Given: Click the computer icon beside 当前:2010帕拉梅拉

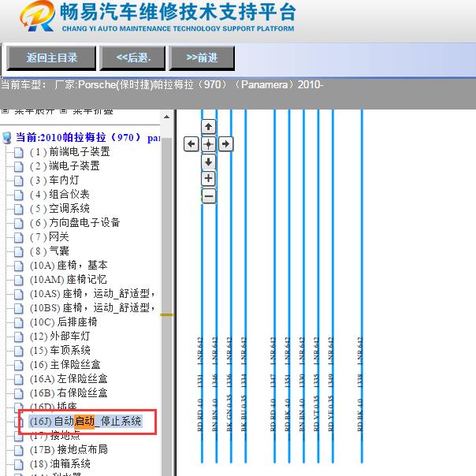Looking at the screenshot, I should [x=7, y=138].
